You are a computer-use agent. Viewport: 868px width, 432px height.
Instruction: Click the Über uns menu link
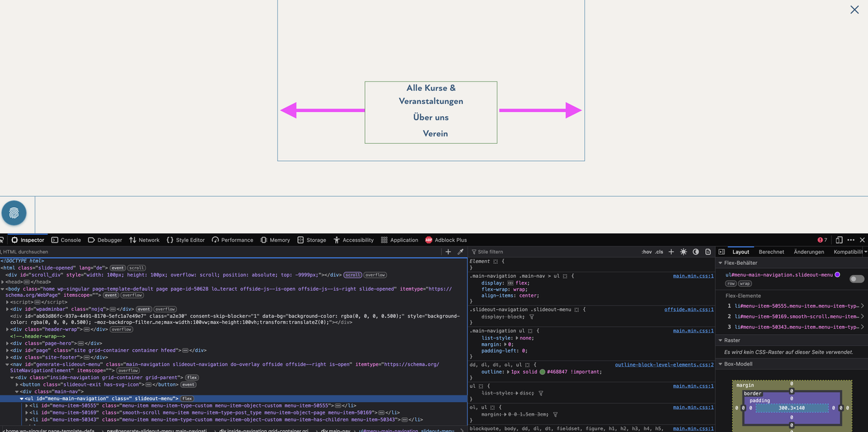point(431,117)
